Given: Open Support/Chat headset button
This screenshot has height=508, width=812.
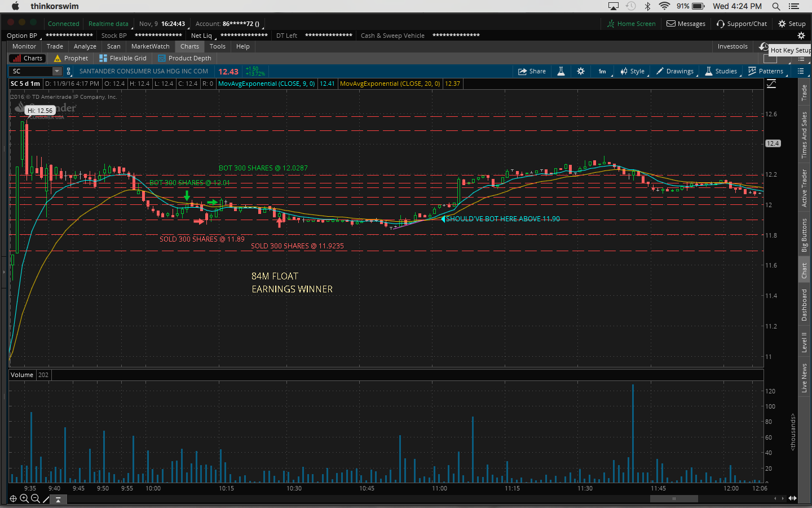Looking at the screenshot, I should tap(742, 24).
